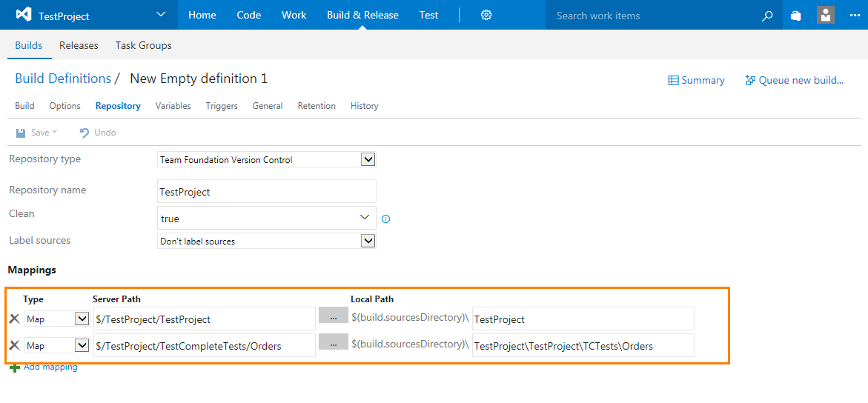Open the marketplace bag icon
The height and width of the screenshot is (403, 868).
(796, 16)
